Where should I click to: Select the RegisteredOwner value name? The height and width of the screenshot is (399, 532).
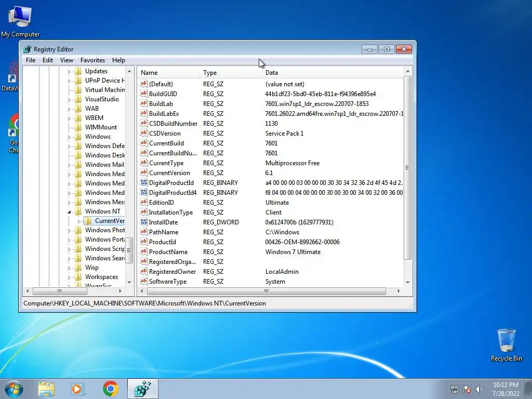point(172,271)
